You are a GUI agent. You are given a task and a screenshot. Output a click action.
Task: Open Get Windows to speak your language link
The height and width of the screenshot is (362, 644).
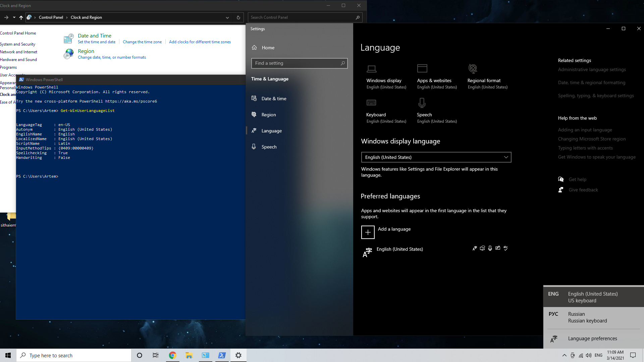point(597,157)
